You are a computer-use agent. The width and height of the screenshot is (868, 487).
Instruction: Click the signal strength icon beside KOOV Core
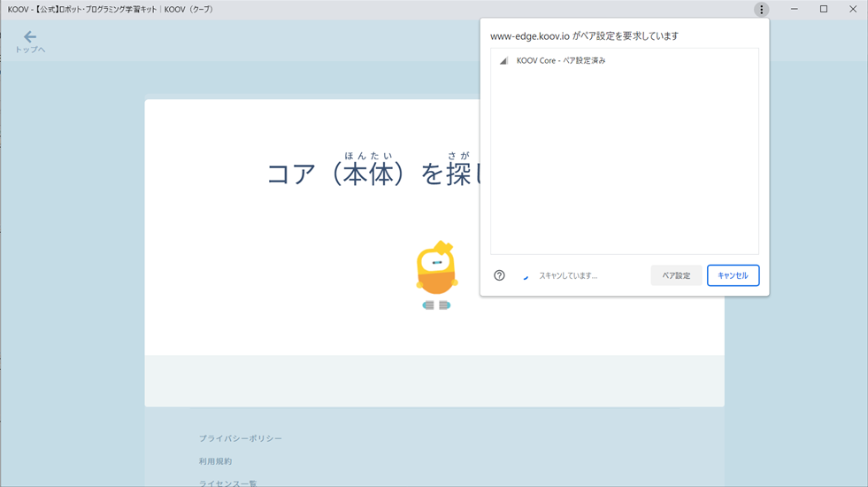pos(503,61)
